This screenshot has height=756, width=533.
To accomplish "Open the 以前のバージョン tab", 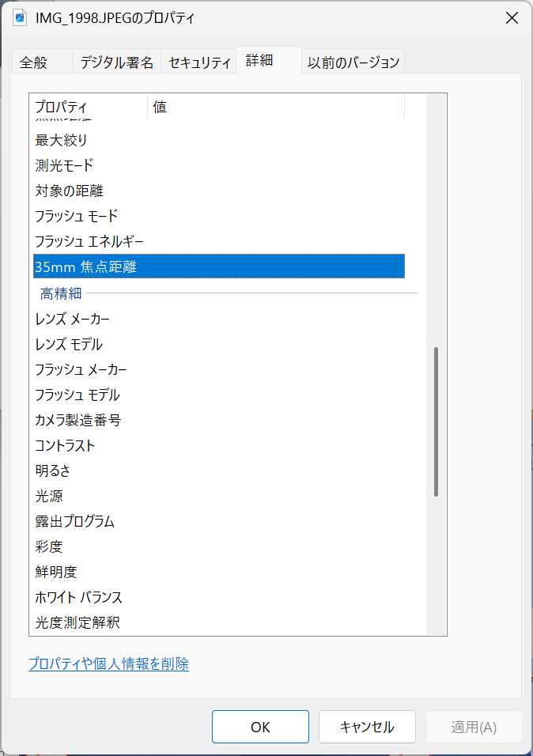I will click(x=354, y=62).
